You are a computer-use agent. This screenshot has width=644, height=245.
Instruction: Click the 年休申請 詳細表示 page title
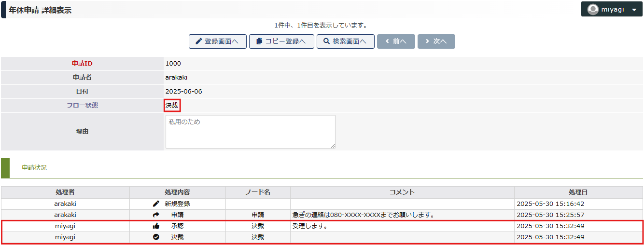40,10
